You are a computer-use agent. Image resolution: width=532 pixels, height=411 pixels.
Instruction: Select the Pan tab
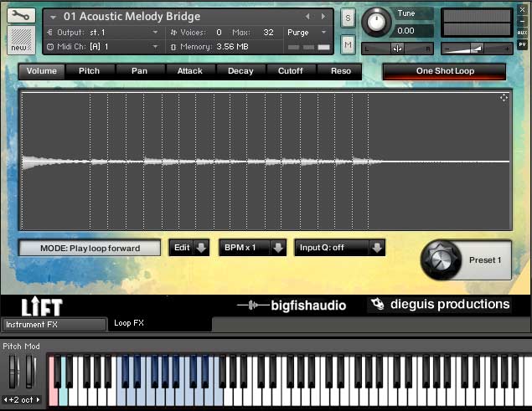pyautogui.click(x=139, y=71)
